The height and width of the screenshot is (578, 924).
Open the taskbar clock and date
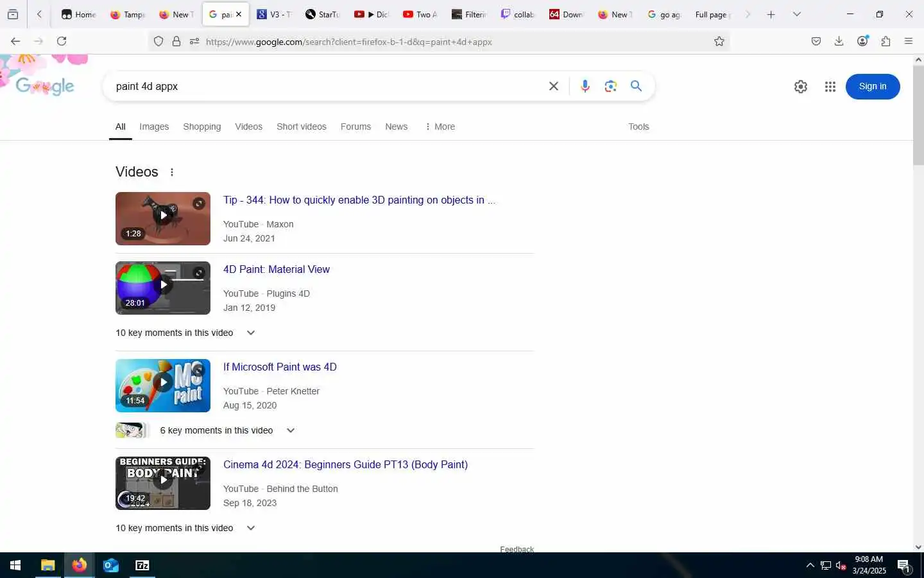(869, 565)
